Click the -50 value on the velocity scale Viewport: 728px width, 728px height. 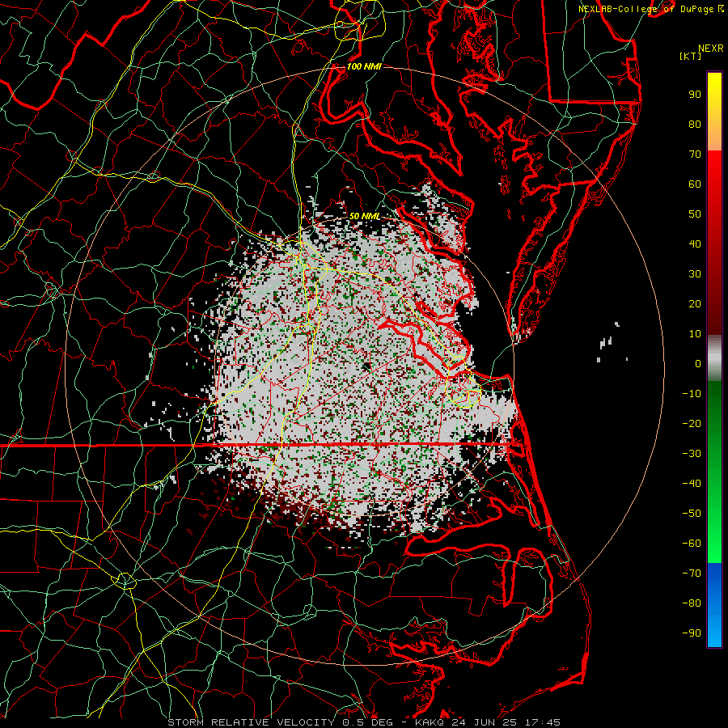tap(692, 514)
